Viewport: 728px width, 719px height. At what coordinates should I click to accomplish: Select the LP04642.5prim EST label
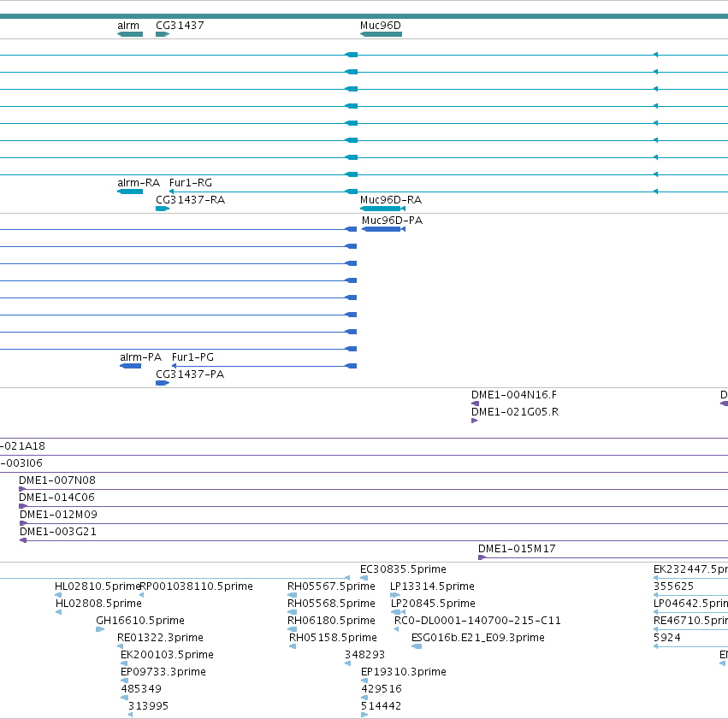(690, 604)
